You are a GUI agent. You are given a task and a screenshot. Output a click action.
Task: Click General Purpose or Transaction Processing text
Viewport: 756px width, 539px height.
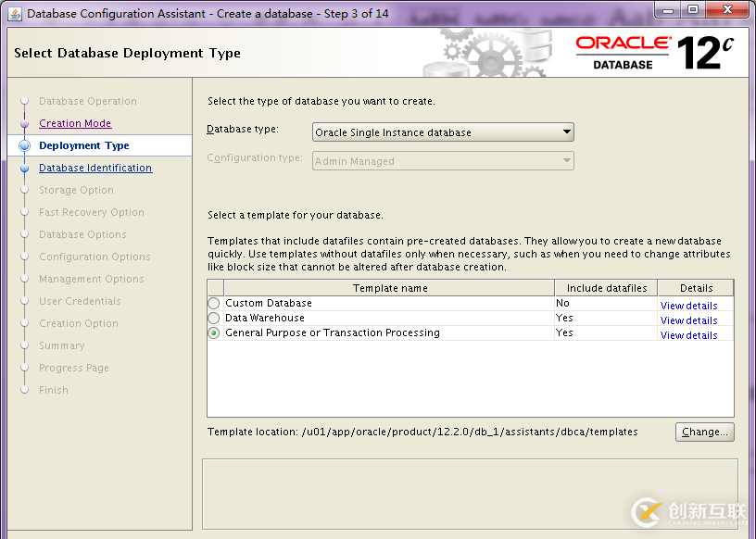333,332
